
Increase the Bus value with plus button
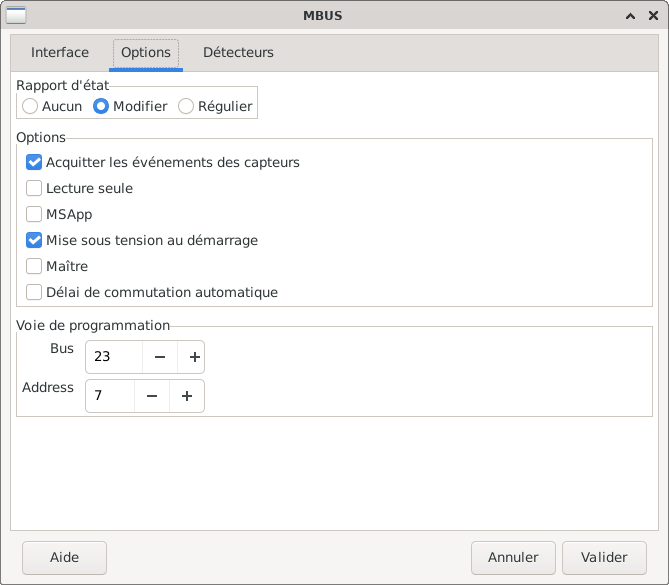point(195,357)
